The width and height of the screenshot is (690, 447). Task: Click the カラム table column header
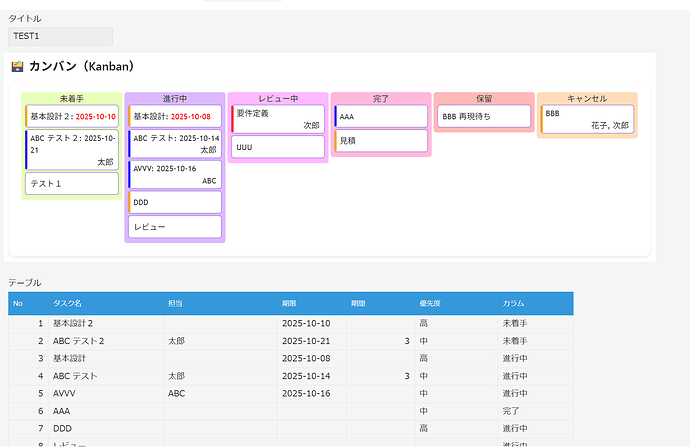(513, 303)
